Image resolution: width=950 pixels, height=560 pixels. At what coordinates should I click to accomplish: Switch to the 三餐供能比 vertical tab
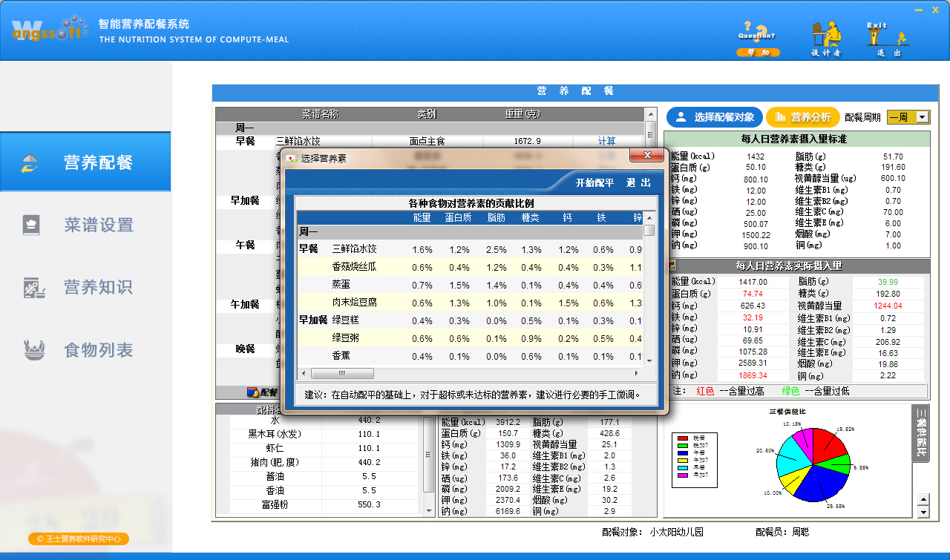click(x=921, y=434)
